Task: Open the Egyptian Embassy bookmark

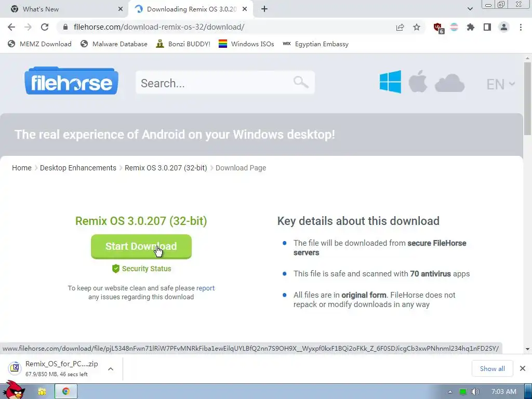Action: tap(315, 44)
